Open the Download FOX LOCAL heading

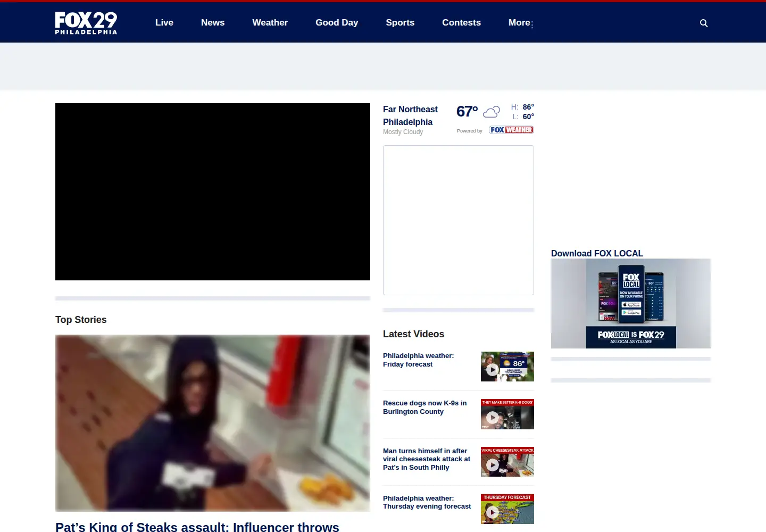[597, 253]
